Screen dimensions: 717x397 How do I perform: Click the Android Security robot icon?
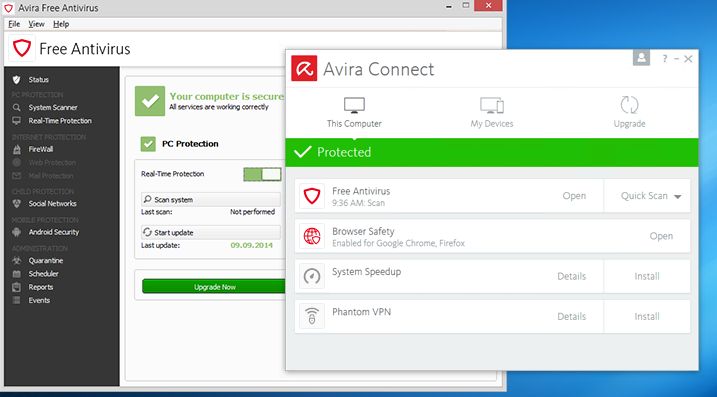coord(16,232)
